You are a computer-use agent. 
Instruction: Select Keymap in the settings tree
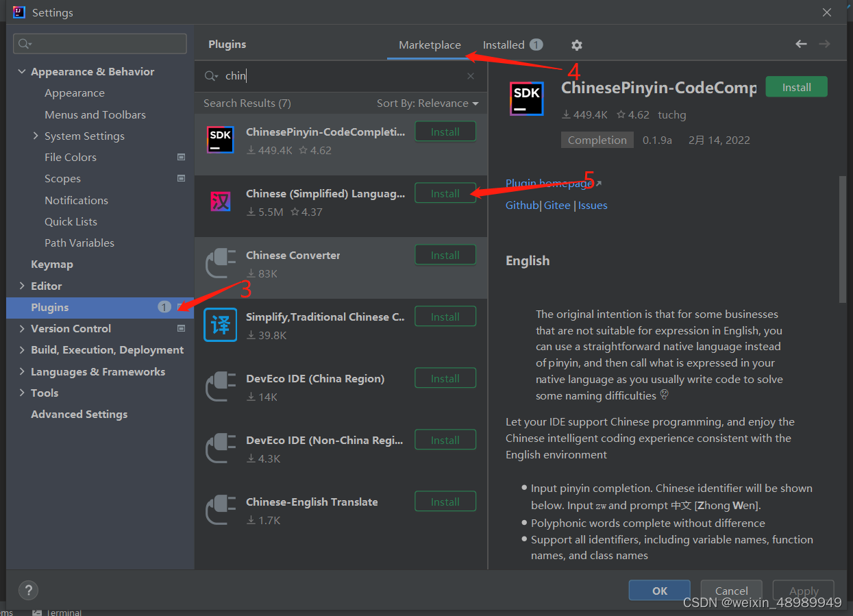[x=52, y=264]
